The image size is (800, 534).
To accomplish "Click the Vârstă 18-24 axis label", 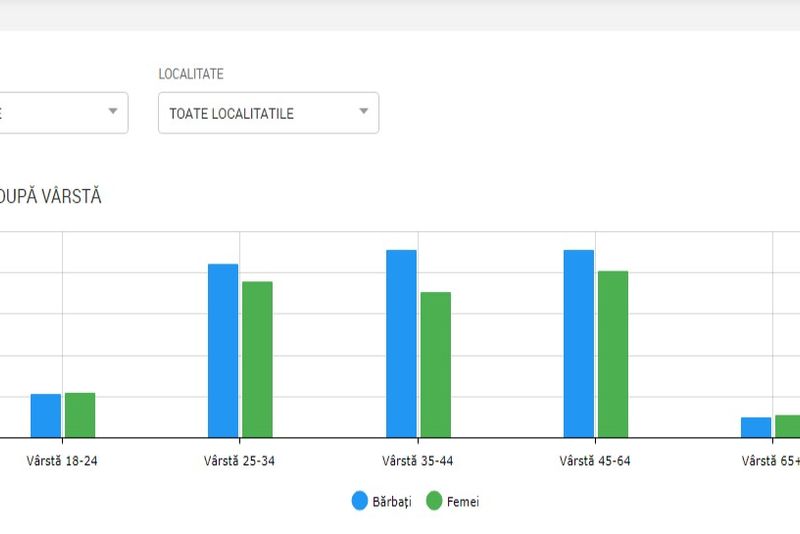I will tap(62, 461).
